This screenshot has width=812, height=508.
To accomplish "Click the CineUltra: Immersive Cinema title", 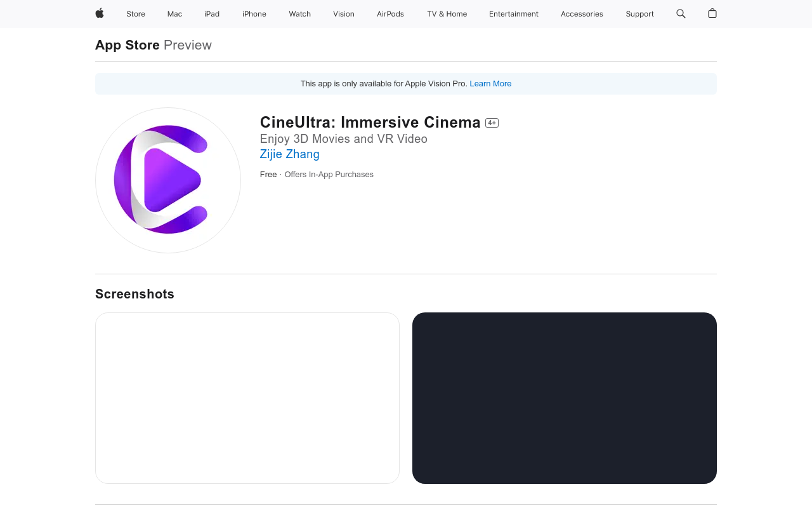I will click(x=370, y=123).
